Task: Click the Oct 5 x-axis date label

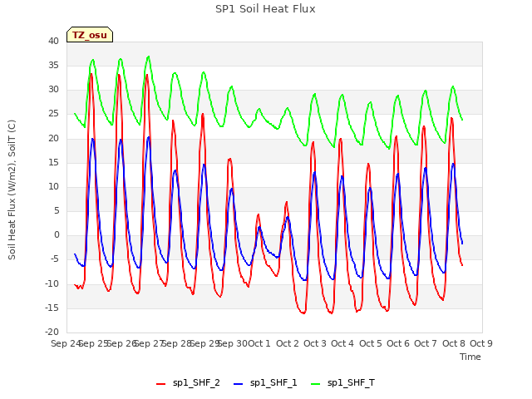Action: tap(370, 343)
